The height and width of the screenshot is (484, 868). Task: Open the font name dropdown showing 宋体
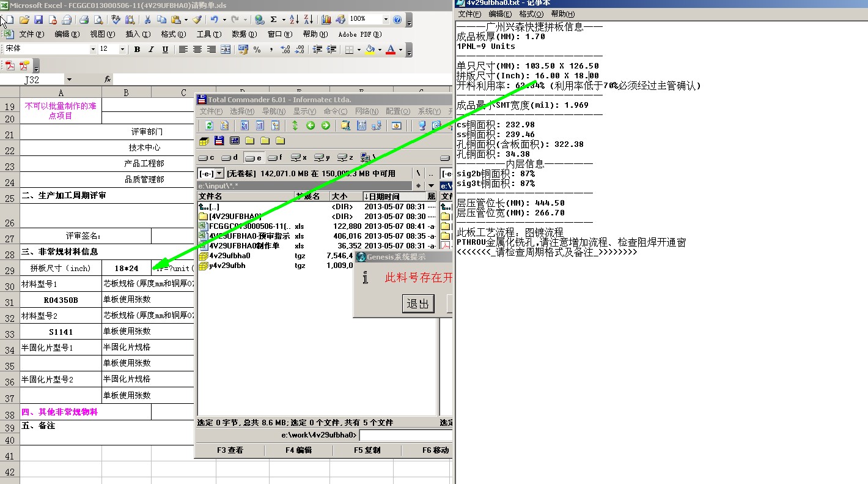click(x=93, y=50)
